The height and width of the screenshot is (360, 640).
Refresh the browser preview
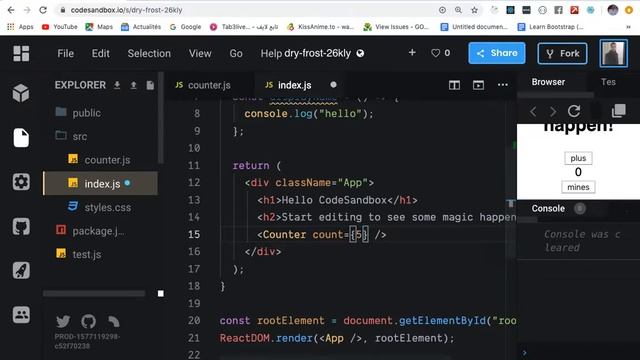click(x=574, y=111)
